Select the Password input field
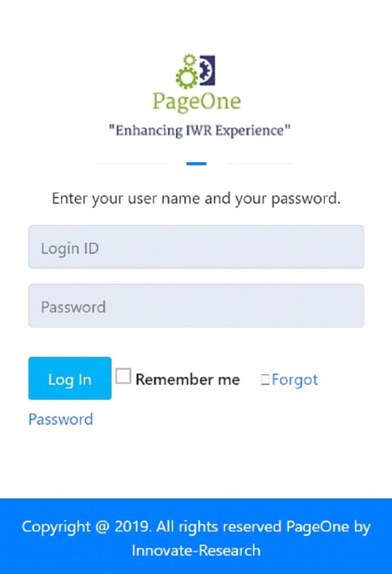This screenshot has width=392, height=574. click(x=196, y=306)
